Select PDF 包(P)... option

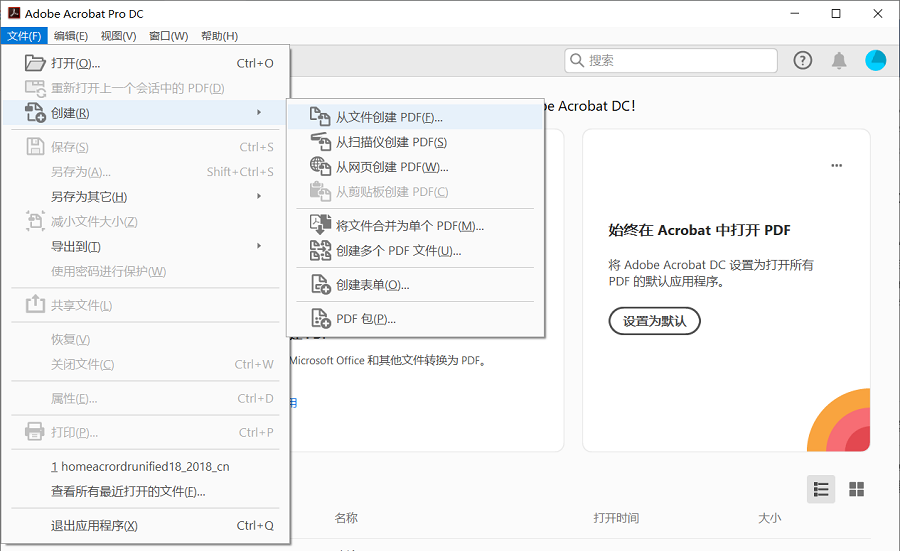tap(415, 319)
